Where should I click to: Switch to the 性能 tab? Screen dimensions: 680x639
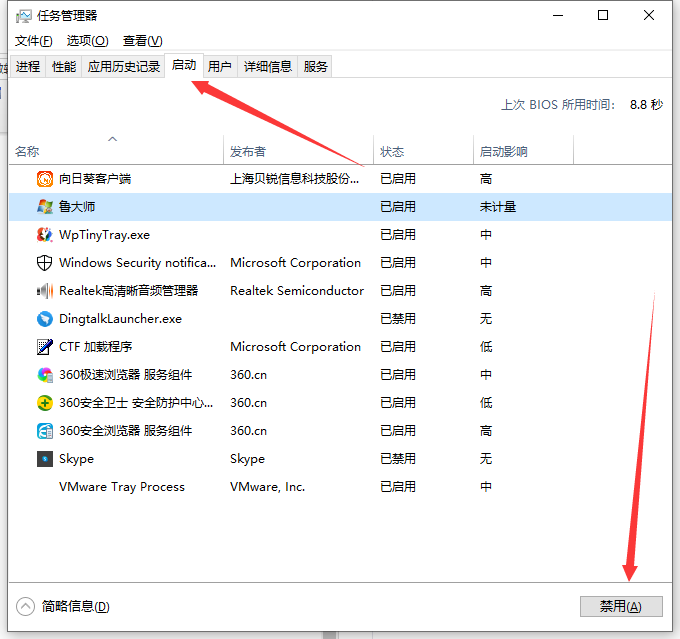64,67
